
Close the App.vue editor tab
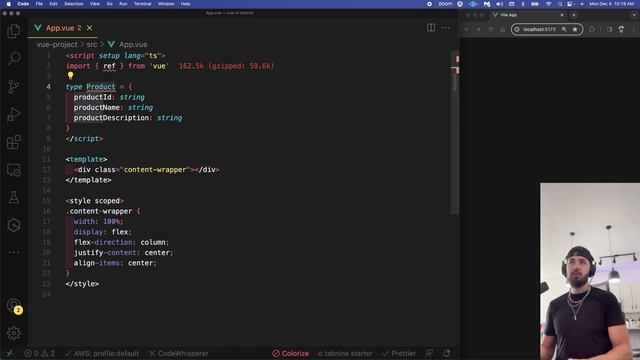tap(89, 28)
